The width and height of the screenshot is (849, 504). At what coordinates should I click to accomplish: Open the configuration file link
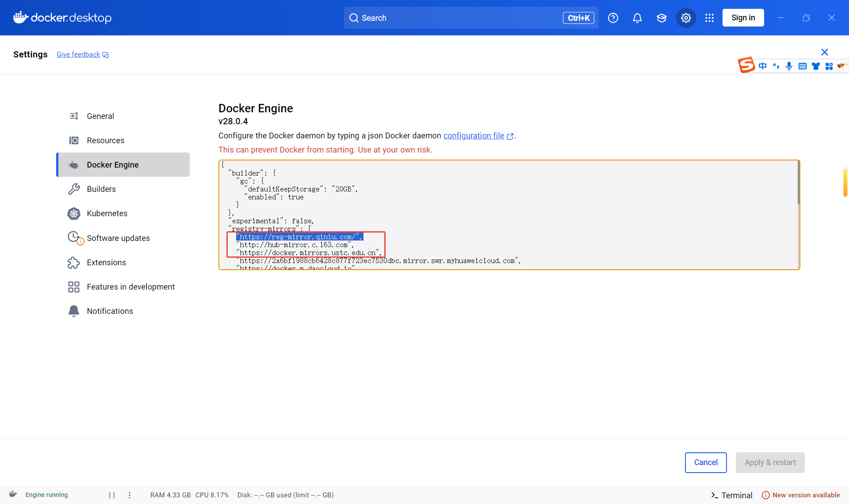tap(474, 136)
